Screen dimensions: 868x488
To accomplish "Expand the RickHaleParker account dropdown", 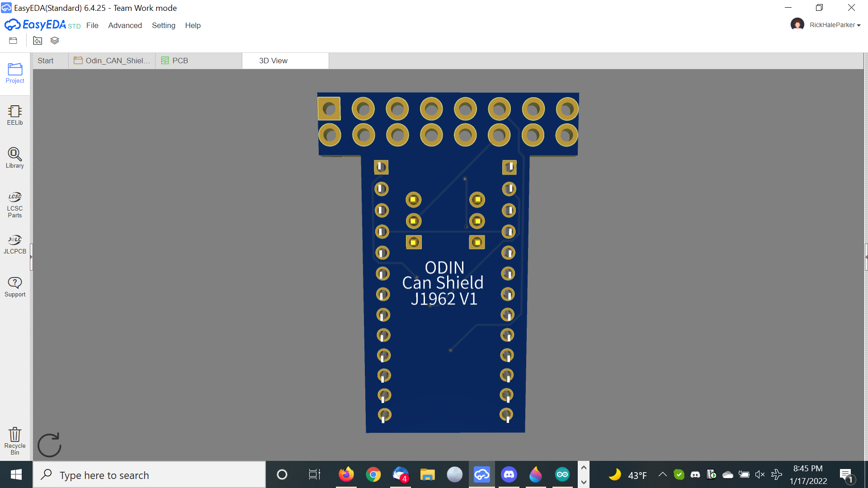I will tap(835, 25).
